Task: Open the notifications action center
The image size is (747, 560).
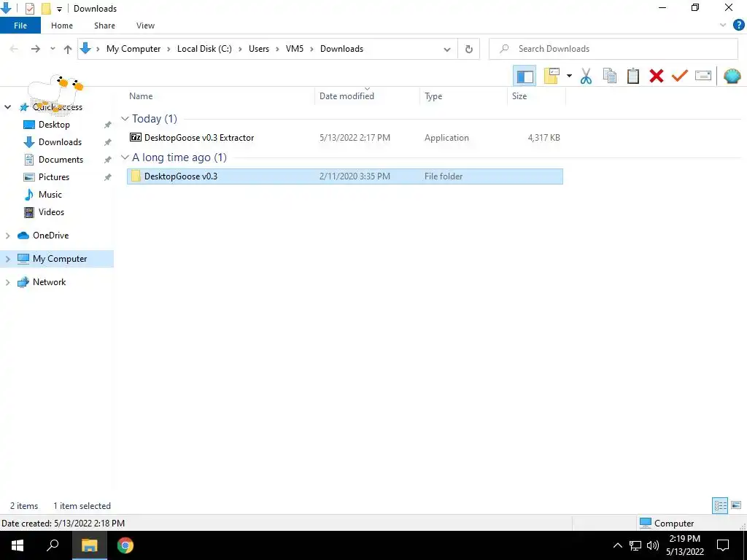Action: point(723,545)
